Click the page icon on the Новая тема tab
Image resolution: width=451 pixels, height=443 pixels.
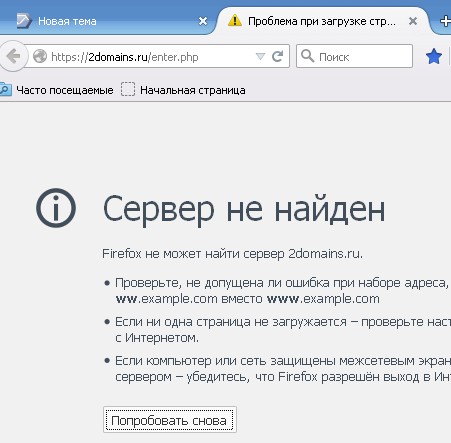click(24, 21)
